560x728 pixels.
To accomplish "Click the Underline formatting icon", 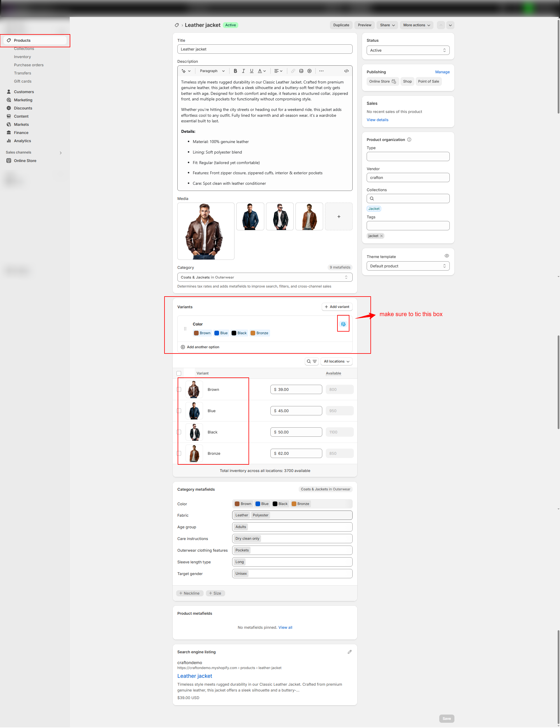I will [x=251, y=71].
